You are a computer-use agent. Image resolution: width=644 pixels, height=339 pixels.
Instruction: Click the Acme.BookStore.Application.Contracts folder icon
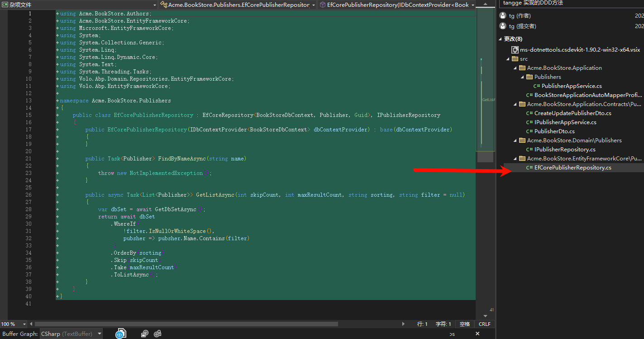pos(522,104)
